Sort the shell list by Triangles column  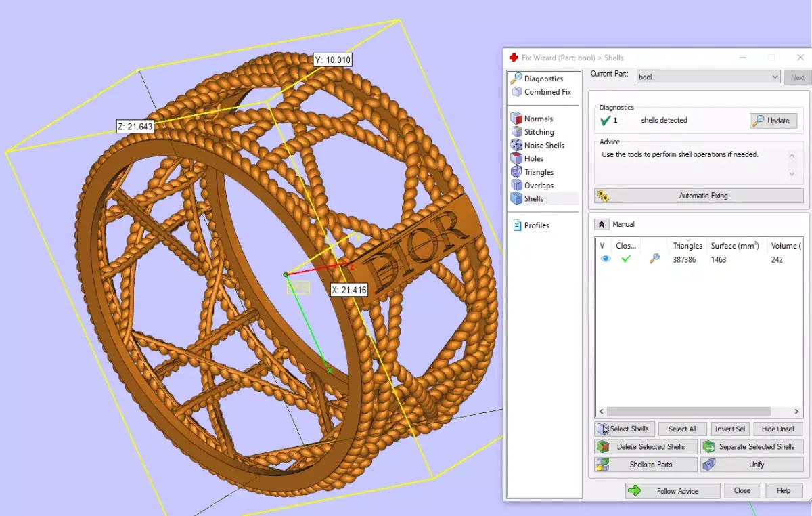(687, 246)
